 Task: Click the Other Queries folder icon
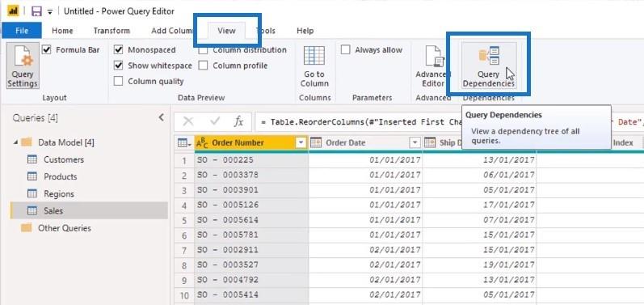(27, 227)
